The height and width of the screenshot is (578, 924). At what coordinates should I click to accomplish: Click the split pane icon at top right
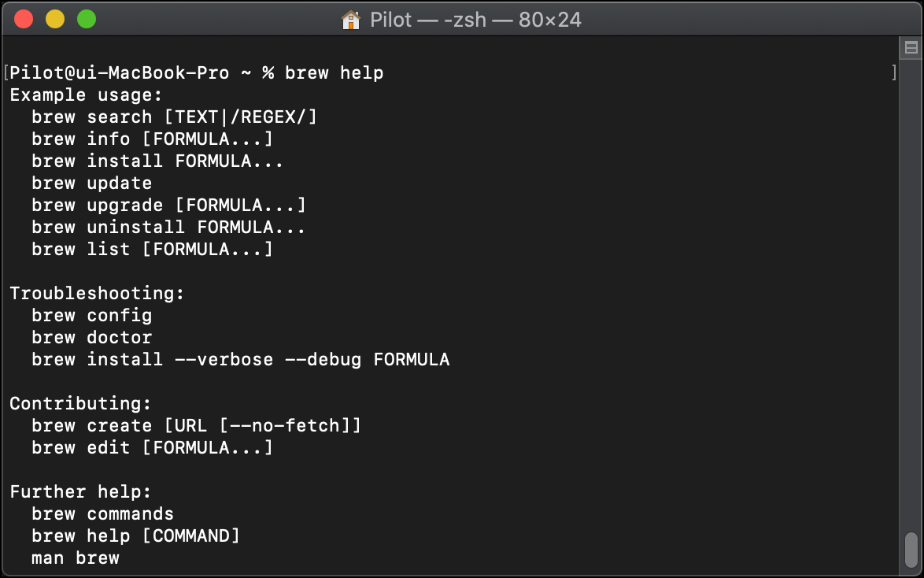tap(911, 48)
